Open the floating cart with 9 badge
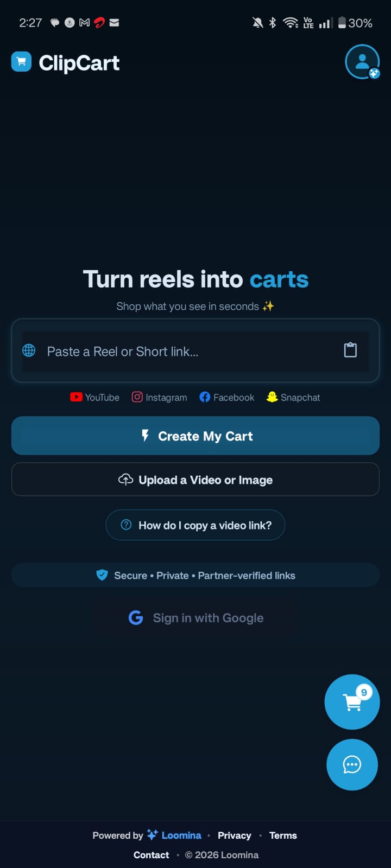Screen dimensions: 391x868 point(352,701)
